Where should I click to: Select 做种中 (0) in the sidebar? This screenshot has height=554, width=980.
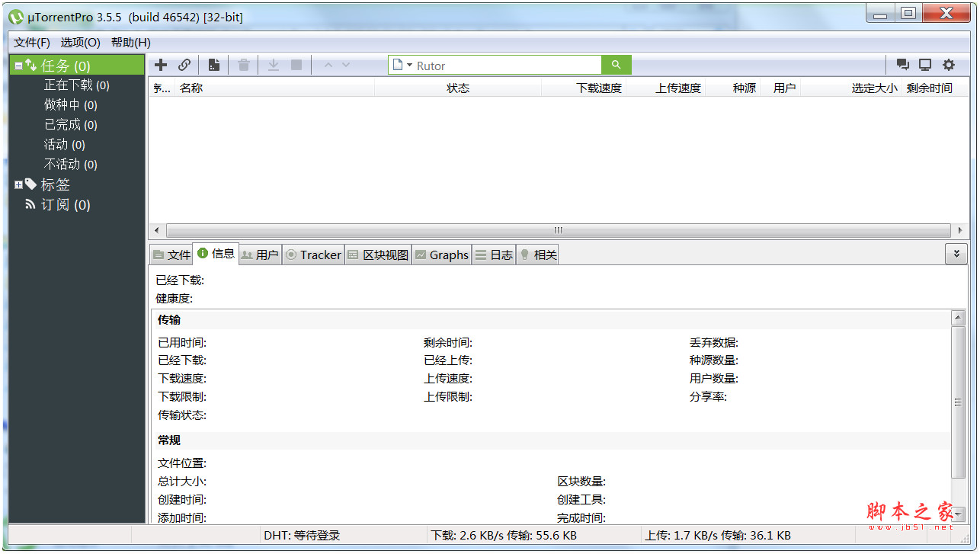click(x=70, y=105)
